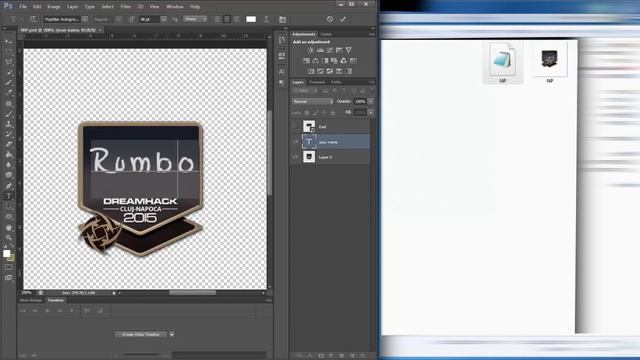Left align text option

click(x=218, y=19)
